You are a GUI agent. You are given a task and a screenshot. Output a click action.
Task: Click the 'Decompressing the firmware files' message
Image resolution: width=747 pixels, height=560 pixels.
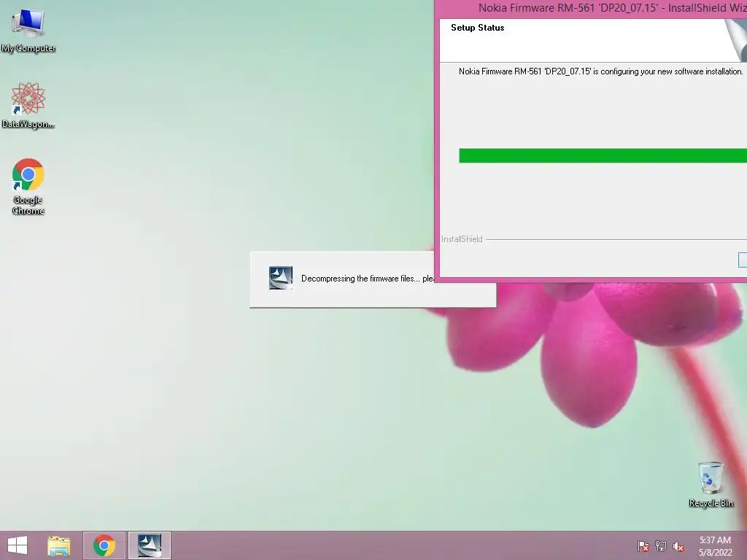(368, 279)
